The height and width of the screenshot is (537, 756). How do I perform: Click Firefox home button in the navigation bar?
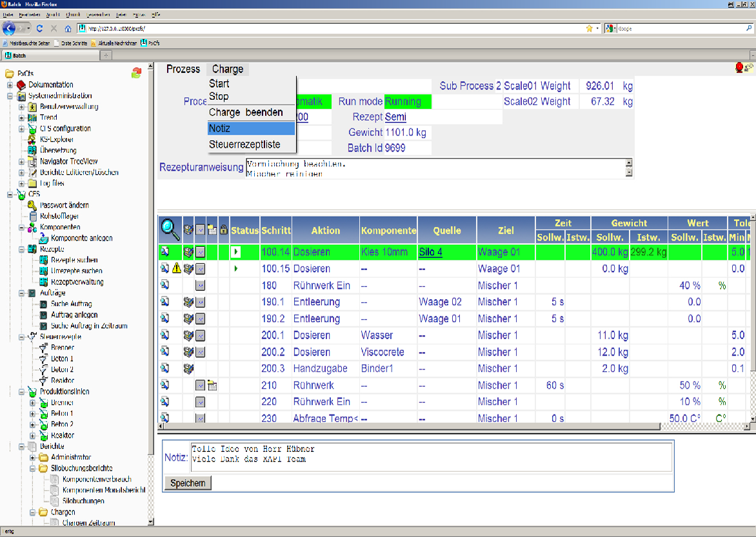68,28
